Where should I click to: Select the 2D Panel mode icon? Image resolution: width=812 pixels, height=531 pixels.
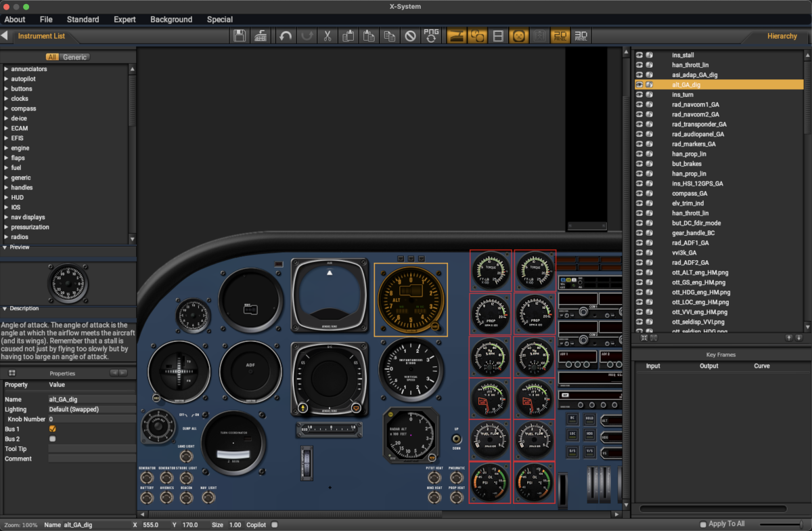[x=560, y=36]
